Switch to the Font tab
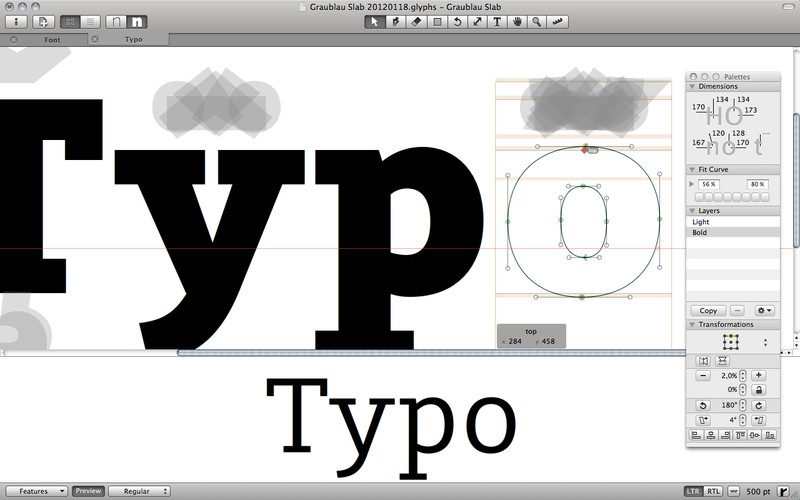Viewport: 800px width, 500px height. [51, 40]
